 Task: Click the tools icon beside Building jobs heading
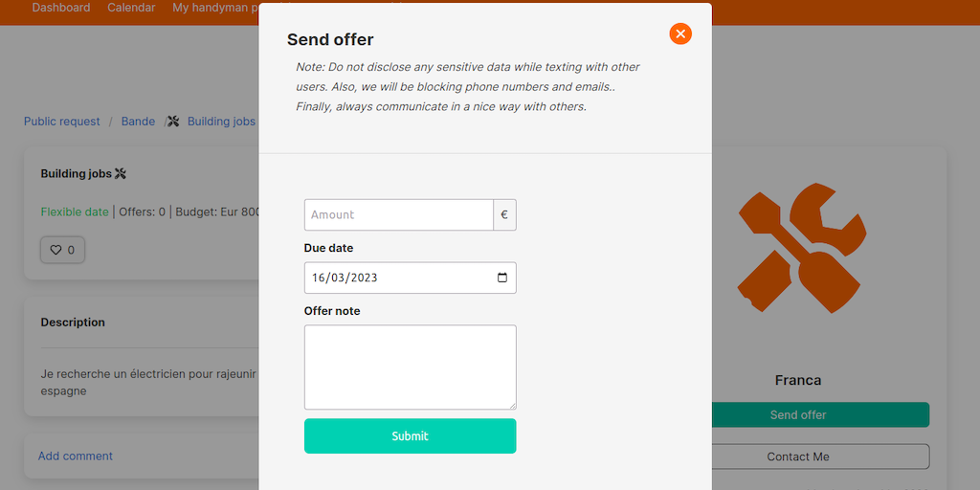(121, 174)
